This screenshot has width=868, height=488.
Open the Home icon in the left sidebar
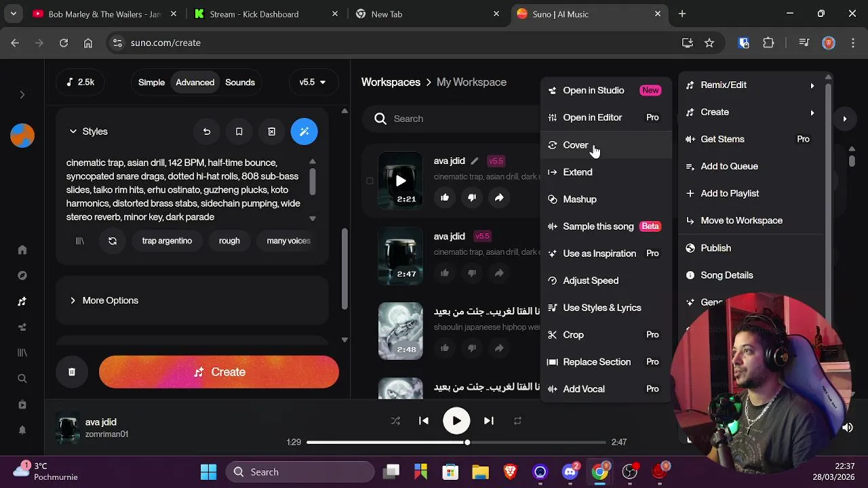coord(22,250)
